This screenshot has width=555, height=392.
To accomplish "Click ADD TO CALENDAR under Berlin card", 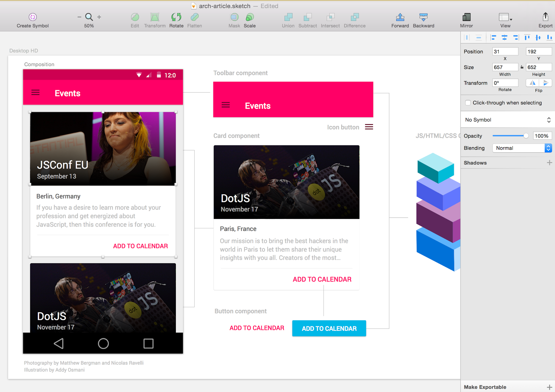I will click(140, 246).
